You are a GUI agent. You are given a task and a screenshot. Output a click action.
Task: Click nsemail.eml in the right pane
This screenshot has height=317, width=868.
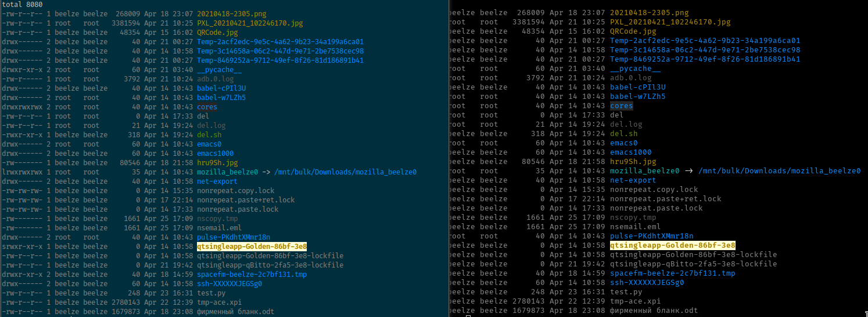[x=636, y=226]
